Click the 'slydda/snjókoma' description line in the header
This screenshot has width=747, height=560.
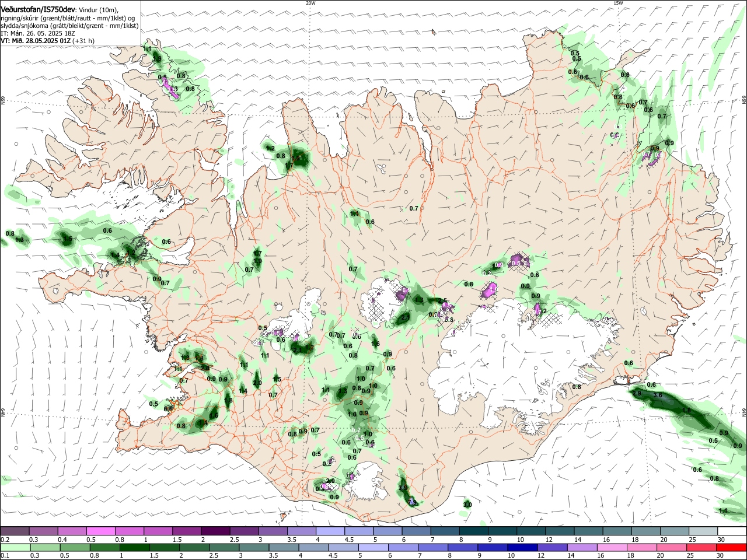(x=70, y=26)
